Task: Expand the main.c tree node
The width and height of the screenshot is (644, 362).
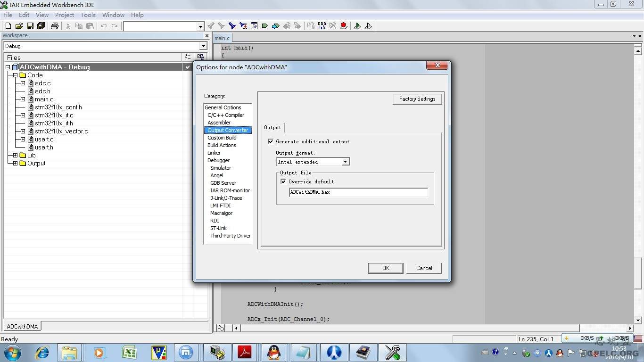Action: point(23,99)
